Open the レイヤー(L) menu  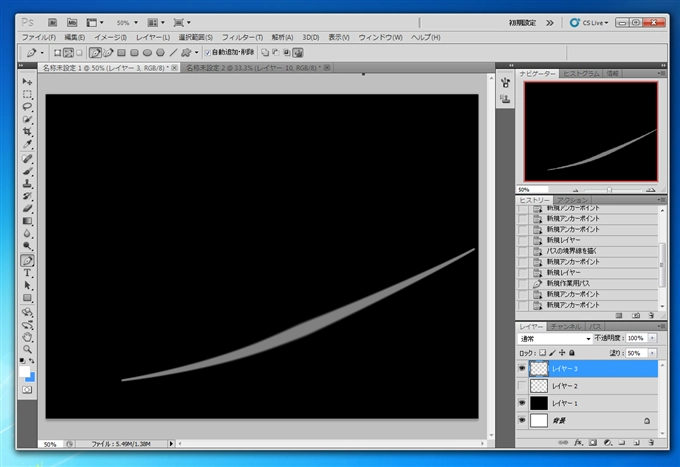click(x=153, y=38)
